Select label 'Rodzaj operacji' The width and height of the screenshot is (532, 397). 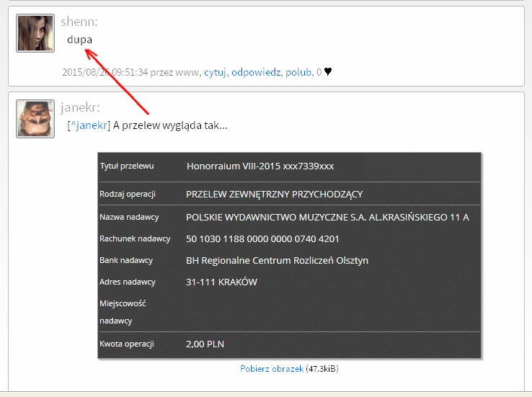point(127,195)
